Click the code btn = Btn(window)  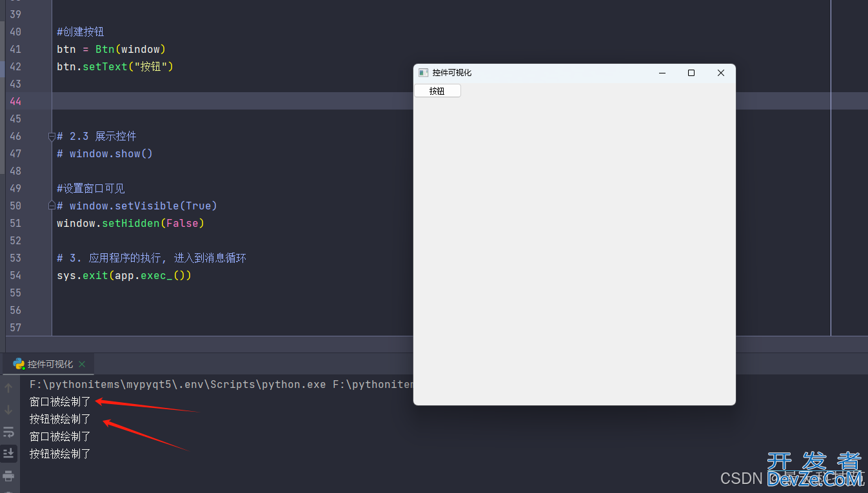tap(112, 49)
